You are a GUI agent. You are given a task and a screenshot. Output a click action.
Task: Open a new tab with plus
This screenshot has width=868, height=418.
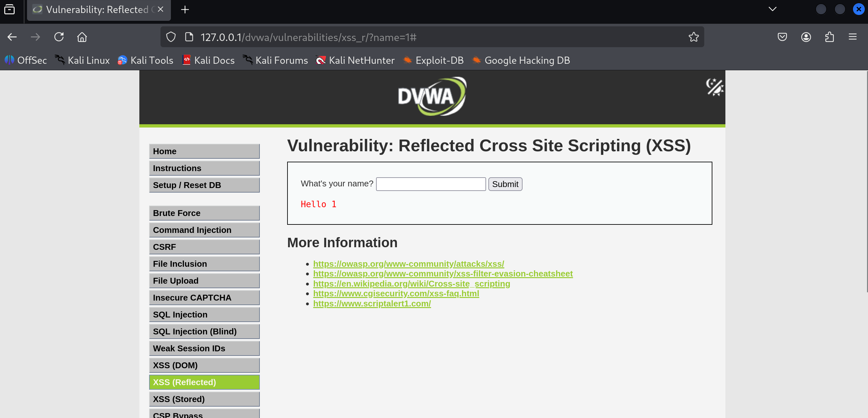click(185, 9)
